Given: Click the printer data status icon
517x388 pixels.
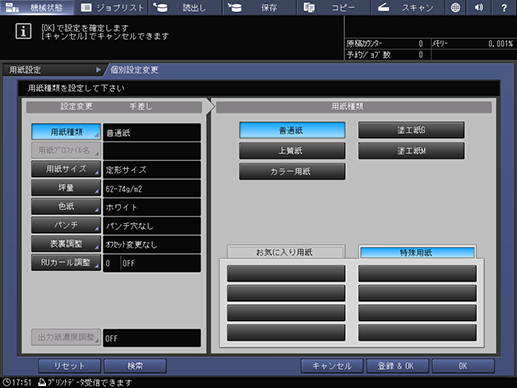Looking at the screenshot, I should tap(42, 382).
